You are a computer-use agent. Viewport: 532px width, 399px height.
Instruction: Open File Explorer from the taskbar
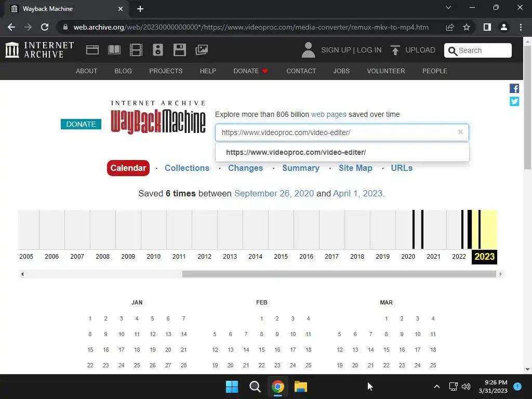click(301, 387)
